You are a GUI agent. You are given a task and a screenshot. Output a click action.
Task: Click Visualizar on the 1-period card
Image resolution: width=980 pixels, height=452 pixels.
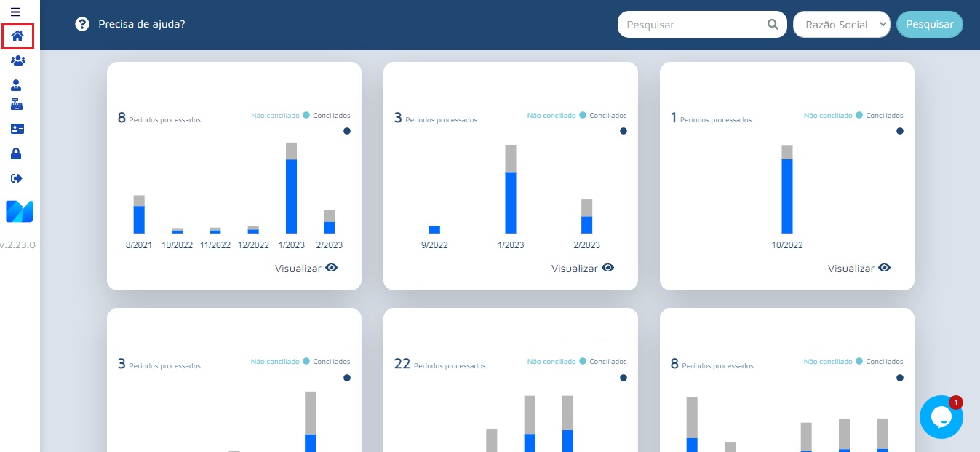click(x=859, y=269)
